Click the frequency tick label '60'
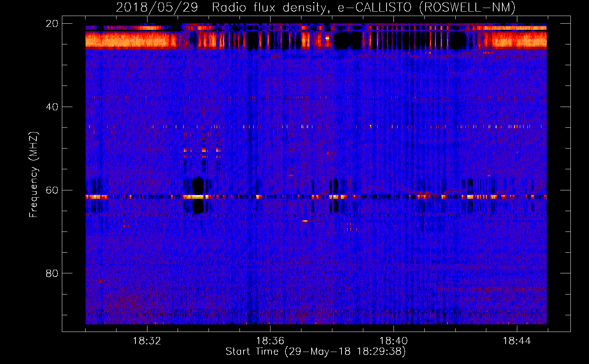 click(x=52, y=190)
